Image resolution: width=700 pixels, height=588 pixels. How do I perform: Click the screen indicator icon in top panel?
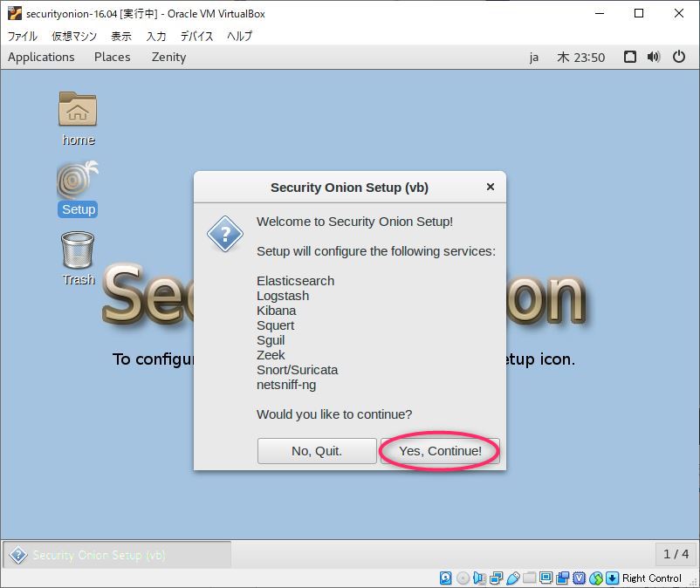(x=630, y=57)
